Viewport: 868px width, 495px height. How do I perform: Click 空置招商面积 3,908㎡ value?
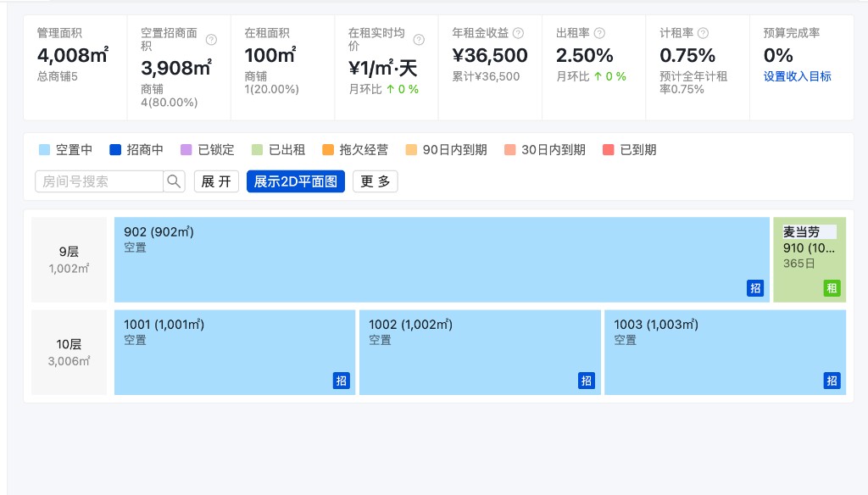[x=176, y=68]
